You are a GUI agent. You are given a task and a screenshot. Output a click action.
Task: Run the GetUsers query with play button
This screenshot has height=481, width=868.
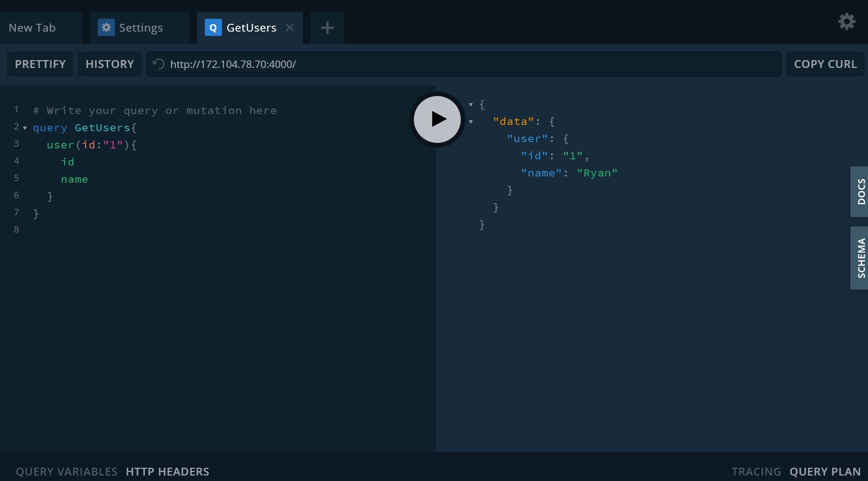437,119
